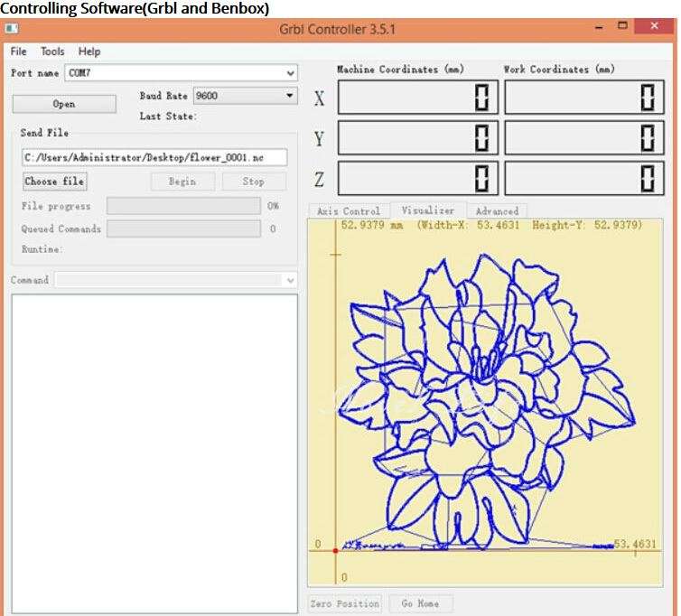The height and width of the screenshot is (616, 681).
Task: Click the File progress bar
Action: (x=183, y=206)
